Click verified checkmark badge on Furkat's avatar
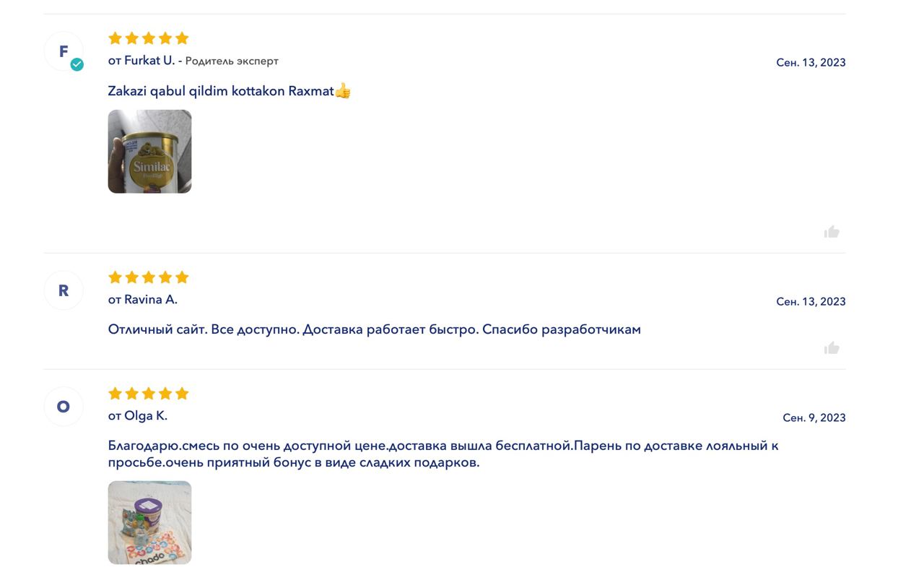Image resolution: width=924 pixels, height=588 pixels. click(77, 64)
